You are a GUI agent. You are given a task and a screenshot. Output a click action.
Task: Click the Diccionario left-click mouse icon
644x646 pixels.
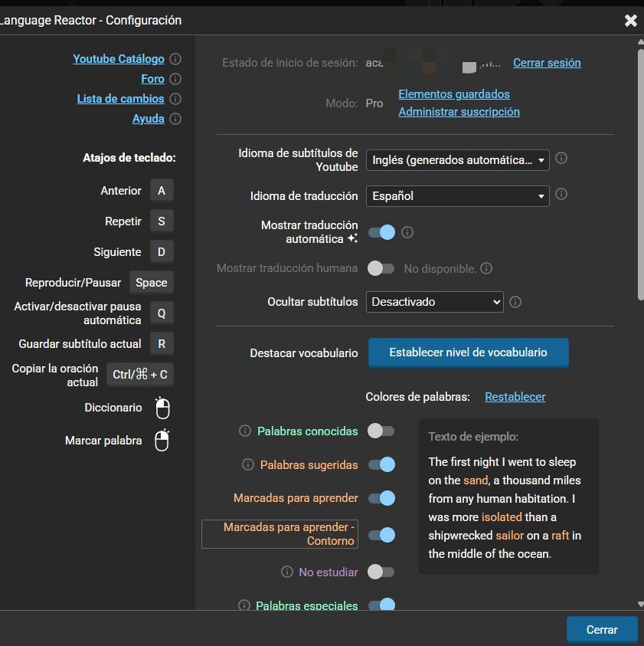point(162,408)
